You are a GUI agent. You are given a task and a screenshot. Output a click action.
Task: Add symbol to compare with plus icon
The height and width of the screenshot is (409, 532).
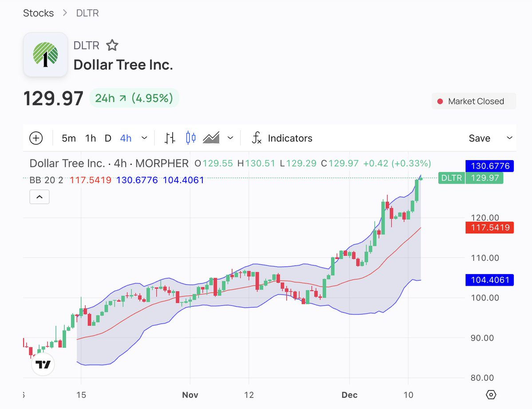(x=36, y=138)
